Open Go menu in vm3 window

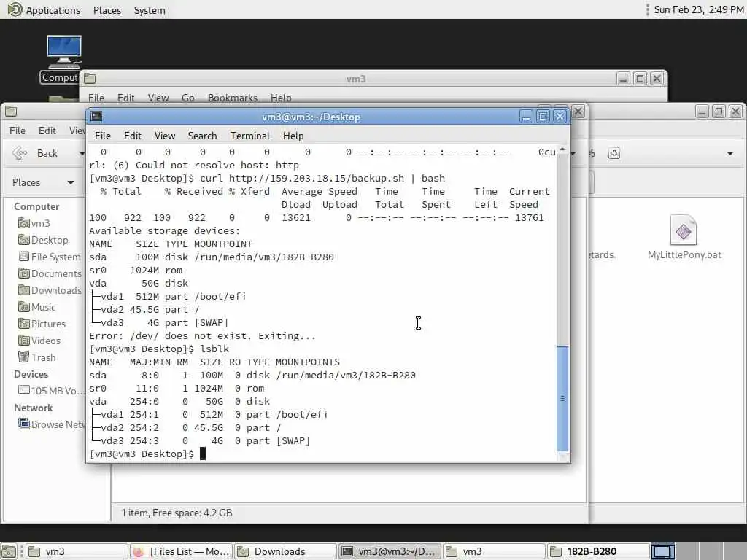pos(187,98)
